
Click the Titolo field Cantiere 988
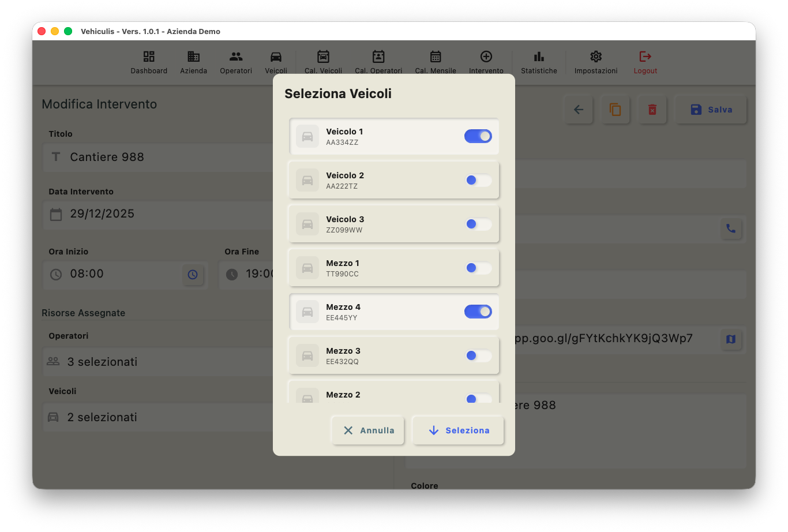pyautogui.click(x=157, y=157)
